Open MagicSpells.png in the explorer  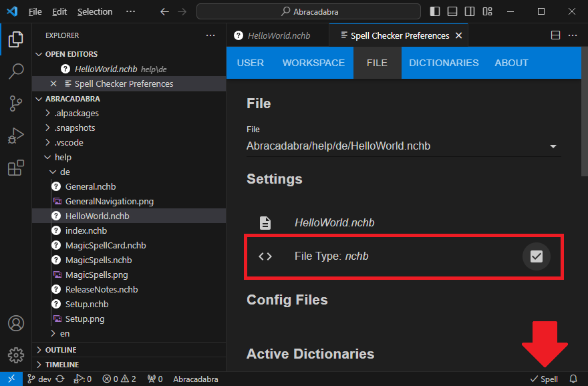click(96, 274)
